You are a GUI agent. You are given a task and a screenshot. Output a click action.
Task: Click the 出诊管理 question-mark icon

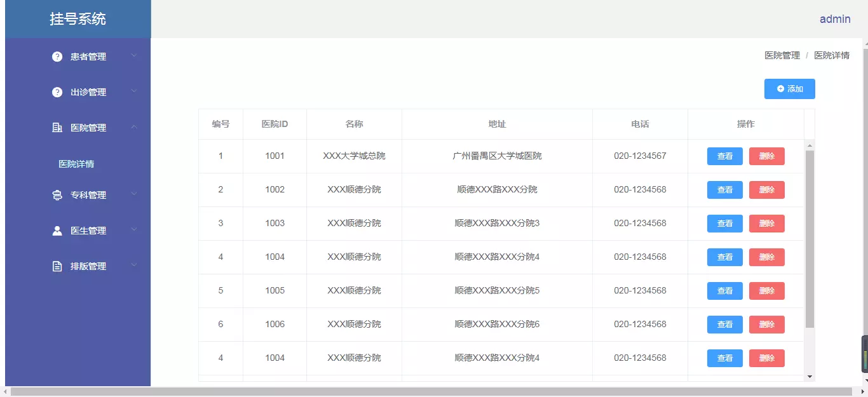pyautogui.click(x=57, y=92)
